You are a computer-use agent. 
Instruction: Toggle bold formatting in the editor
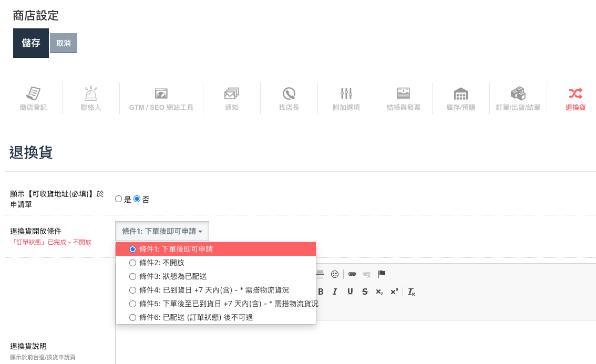click(x=321, y=292)
